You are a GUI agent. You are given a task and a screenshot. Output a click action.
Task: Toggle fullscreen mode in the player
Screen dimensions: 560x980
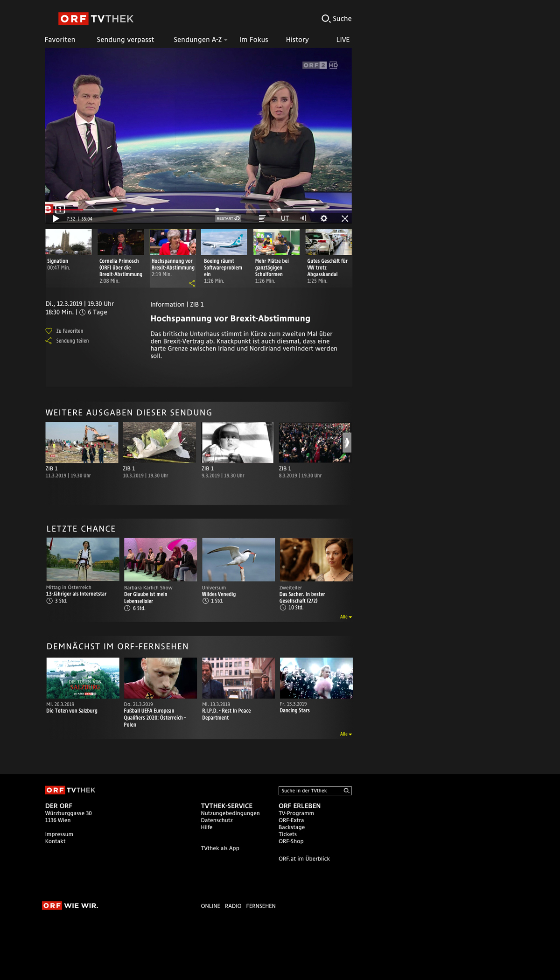tap(345, 218)
